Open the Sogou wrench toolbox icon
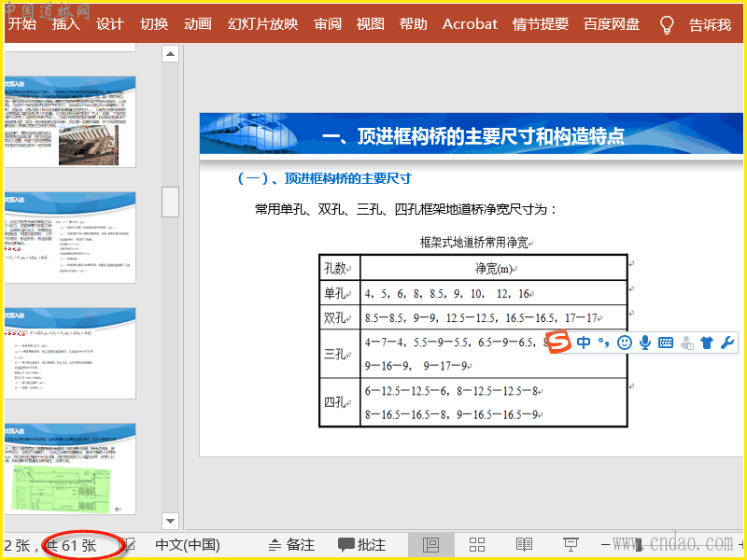The width and height of the screenshot is (747, 560). pos(727,343)
